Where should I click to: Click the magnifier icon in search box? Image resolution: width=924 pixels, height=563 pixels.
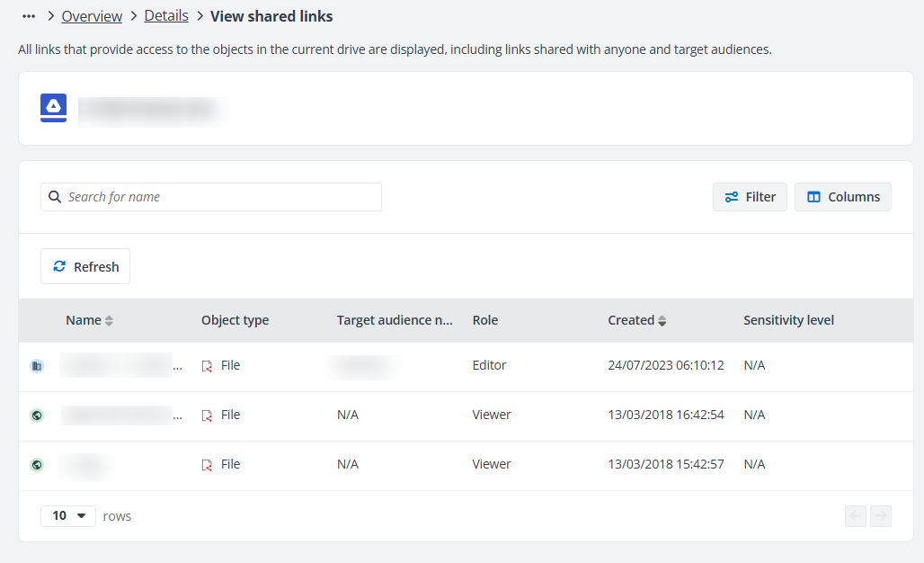click(55, 197)
